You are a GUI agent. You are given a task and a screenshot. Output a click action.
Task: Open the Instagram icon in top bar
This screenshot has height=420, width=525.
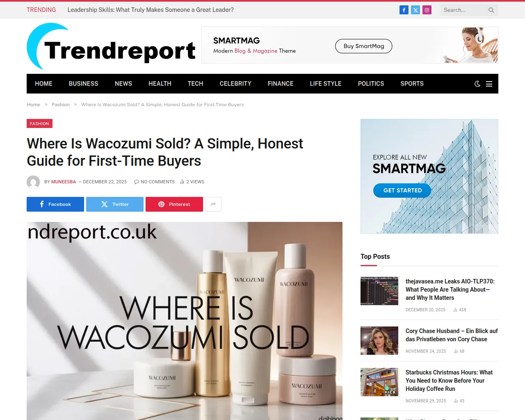click(427, 10)
